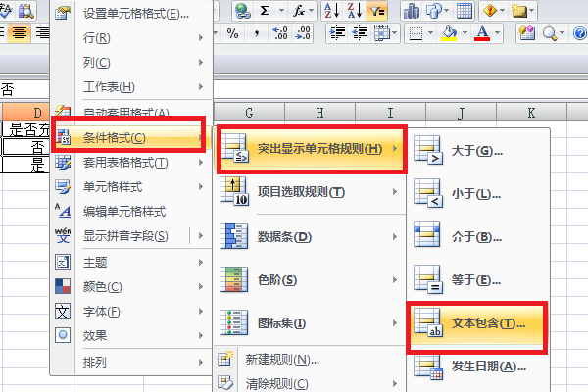Click the insert hyperlink globe icon
Viewport: 588px width, 392px height.
pos(243,11)
